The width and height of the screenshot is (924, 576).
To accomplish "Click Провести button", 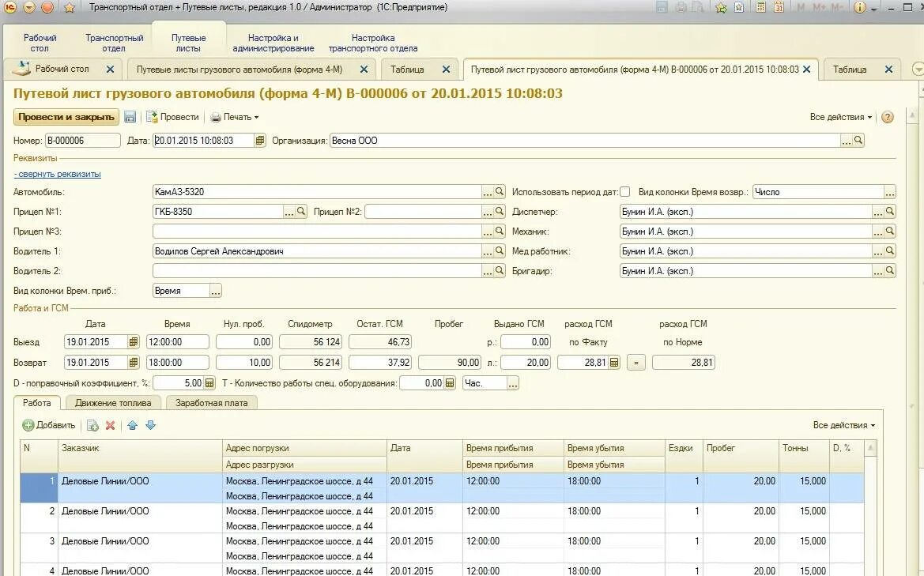I will point(172,117).
